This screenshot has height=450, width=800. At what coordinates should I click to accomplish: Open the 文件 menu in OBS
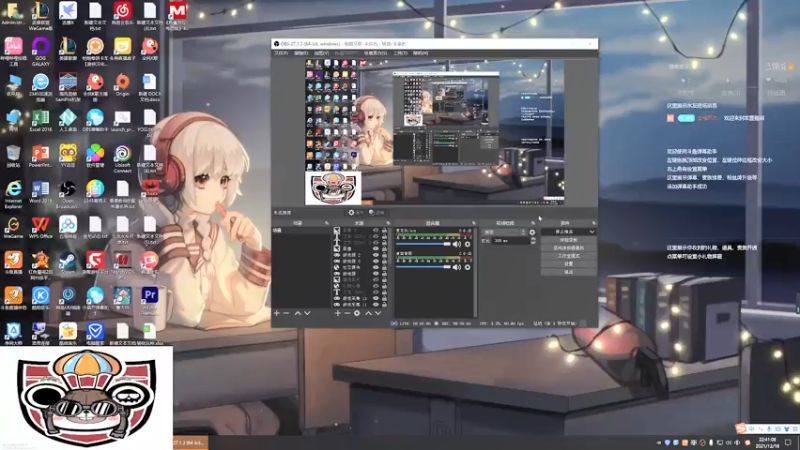click(281, 53)
